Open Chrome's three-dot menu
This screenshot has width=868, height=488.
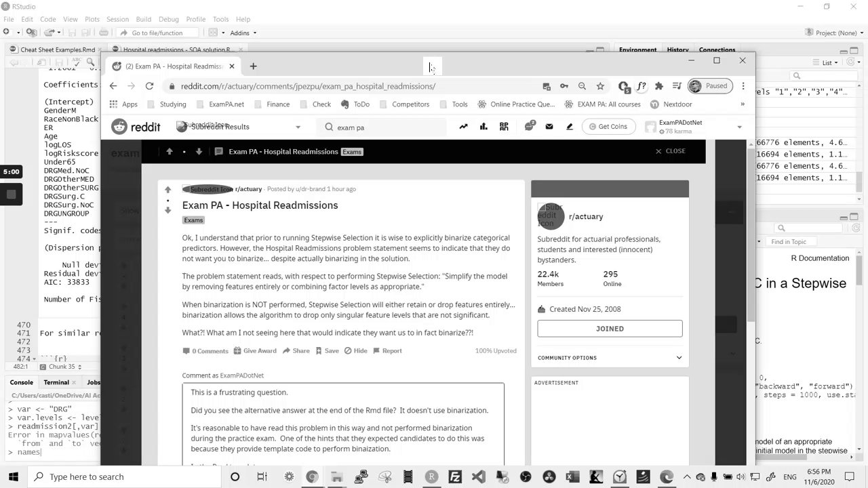click(743, 86)
